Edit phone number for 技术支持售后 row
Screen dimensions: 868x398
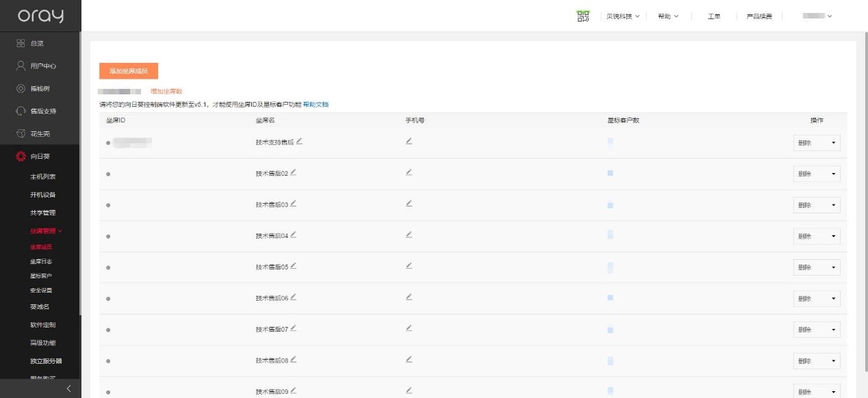409,141
